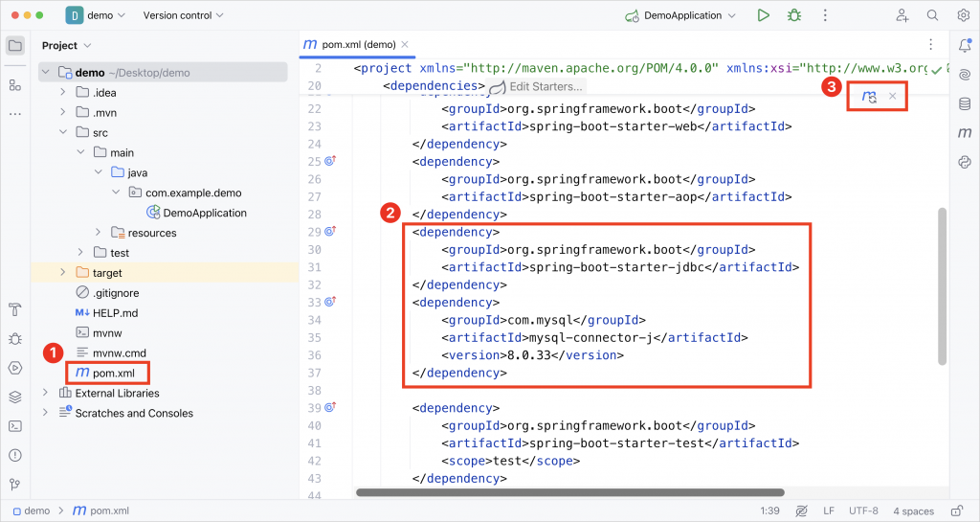Viewport: 980px width, 522px height.
Task: Select pom.xml in the project tree
Action: click(104, 374)
